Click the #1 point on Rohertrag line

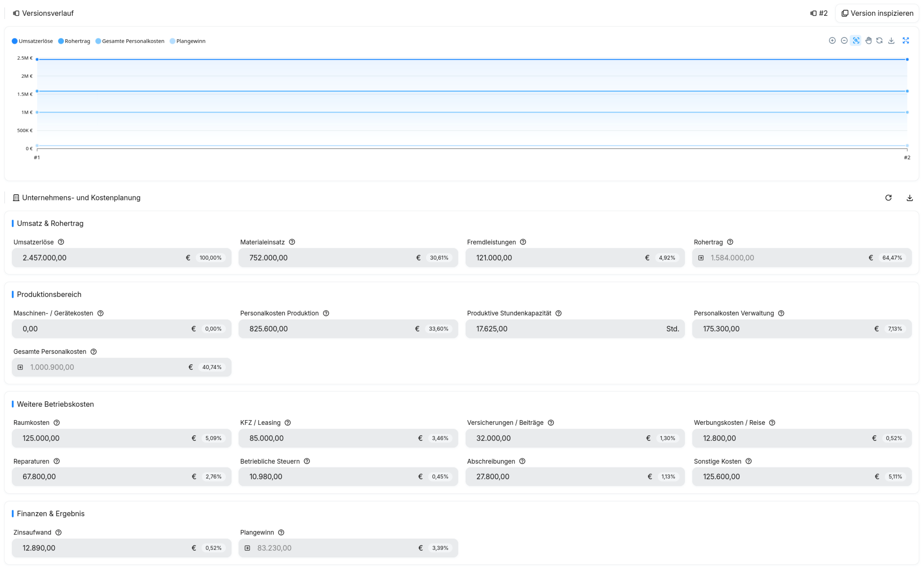[x=37, y=91]
